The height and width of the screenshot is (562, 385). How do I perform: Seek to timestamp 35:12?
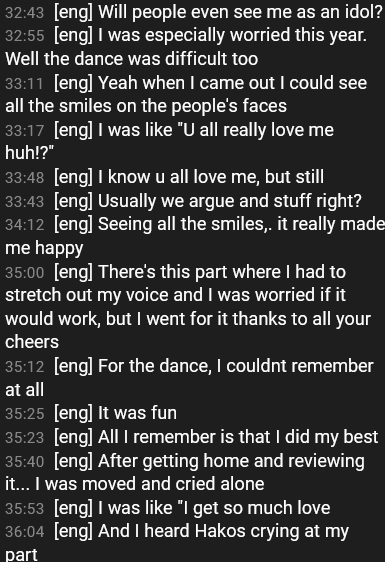pyautogui.click(x=25, y=367)
